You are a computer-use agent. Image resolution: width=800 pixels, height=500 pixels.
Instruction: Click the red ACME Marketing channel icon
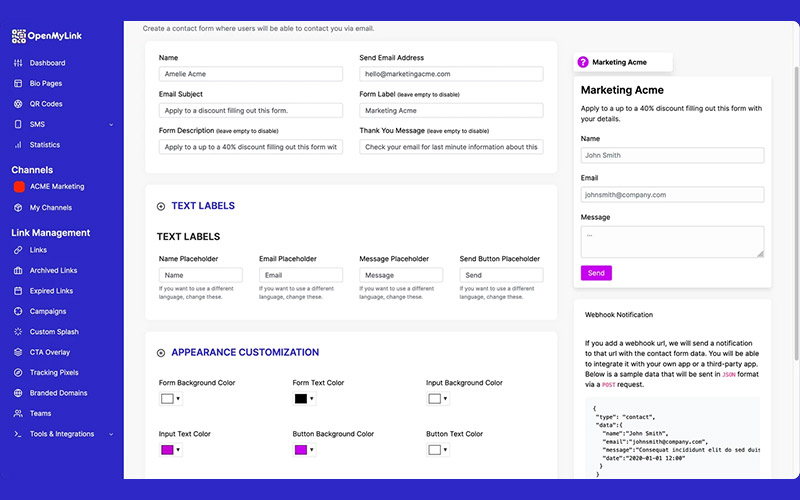[x=19, y=187]
